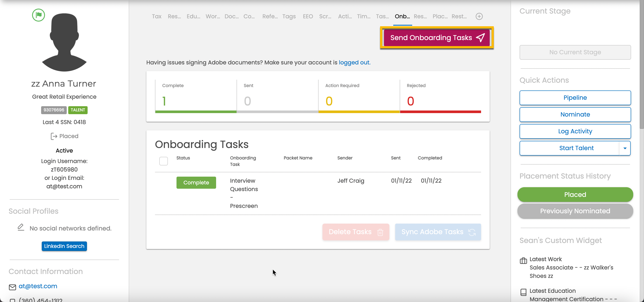The image size is (644, 302).
Task: Click the book Latest Education icon
Action: pyautogui.click(x=523, y=292)
